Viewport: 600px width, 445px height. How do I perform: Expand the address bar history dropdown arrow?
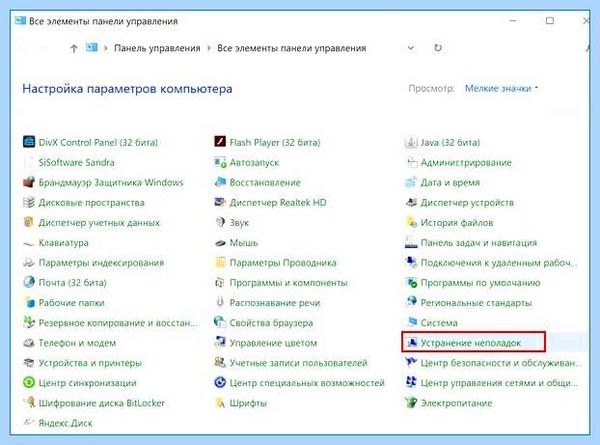tap(411, 48)
